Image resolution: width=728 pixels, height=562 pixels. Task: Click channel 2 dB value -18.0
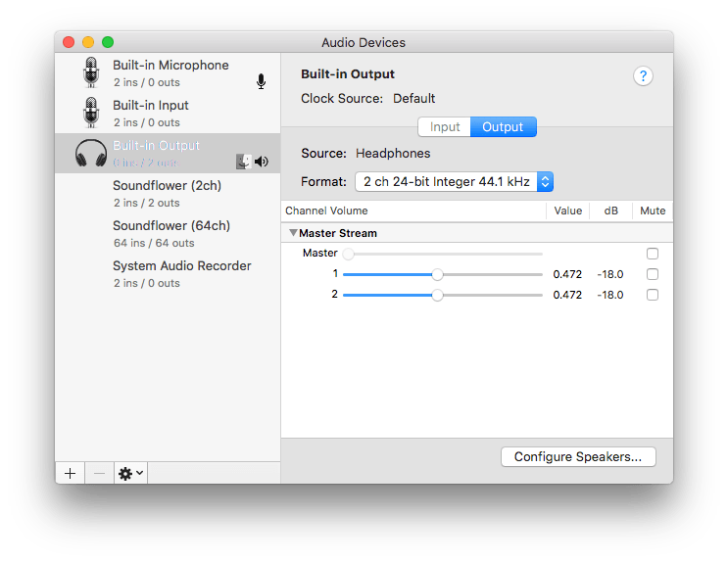610,295
